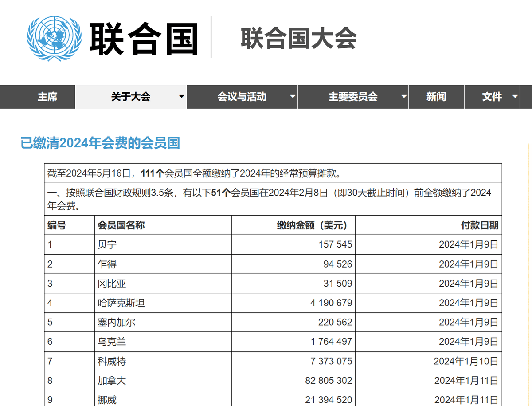Screen dimensions: 532x406
Task: Open the 主要委员会 menu
Action: coord(353,97)
